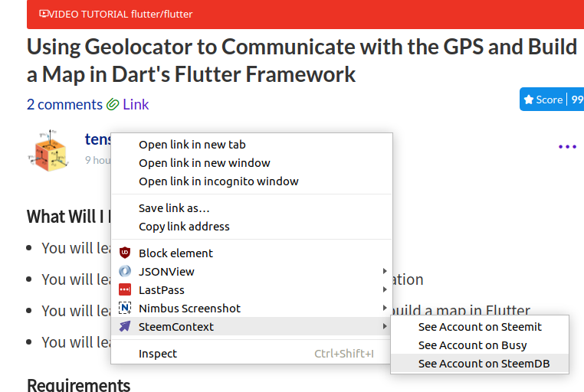The image size is (584, 392).
Task: Select Inspect from context menu
Action: (251, 353)
